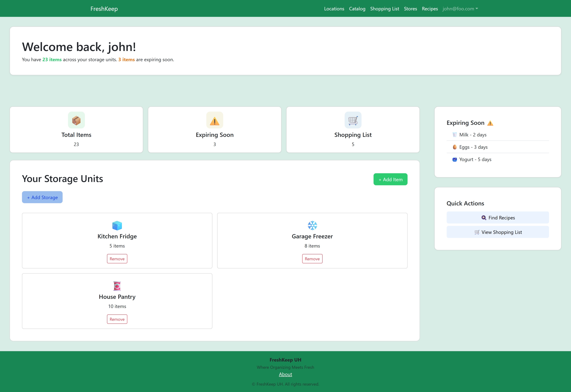
Task: Click the Kitchen Fridge ice cube icon
Action: coord(117,225)
